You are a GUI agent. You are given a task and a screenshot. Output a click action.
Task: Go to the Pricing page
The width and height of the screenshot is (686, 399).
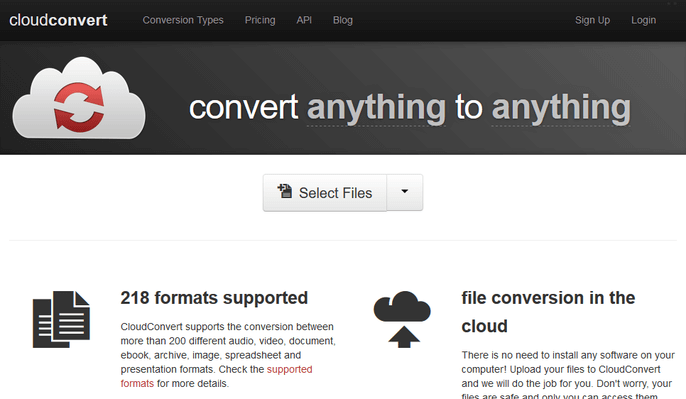[x=260, y=20]
